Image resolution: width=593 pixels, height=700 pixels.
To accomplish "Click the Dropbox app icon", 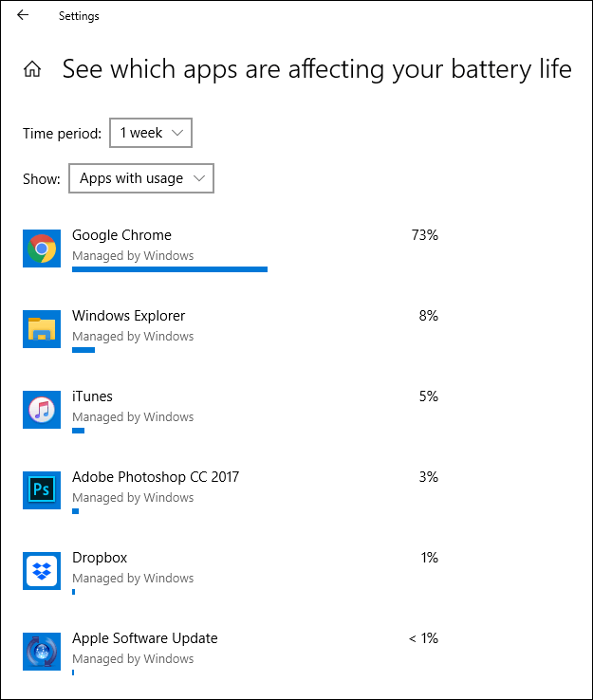I will tap(42, 571).
